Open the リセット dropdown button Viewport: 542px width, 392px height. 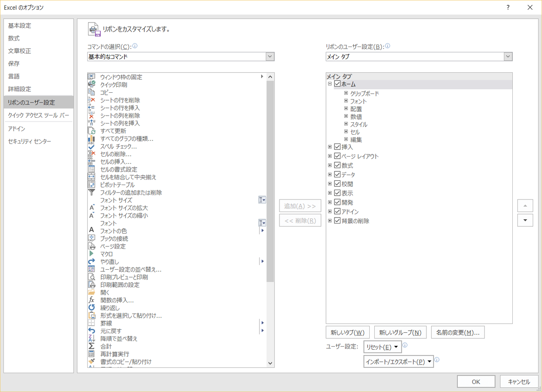pos(382,347)
